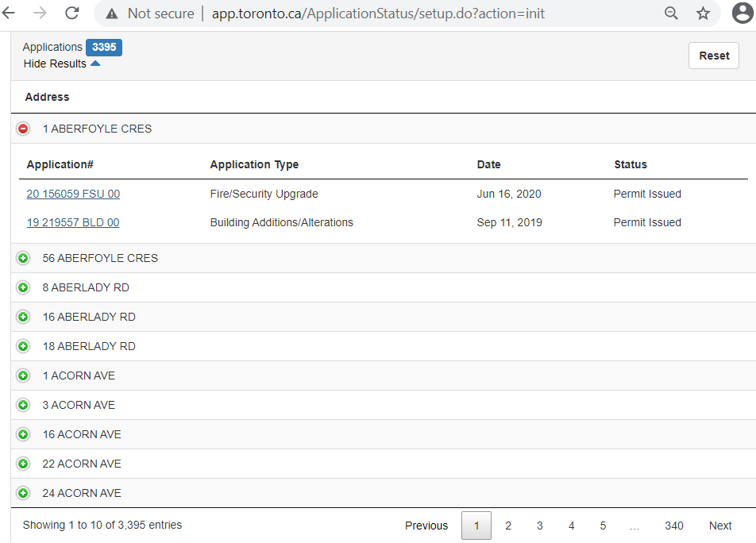Reload the page with the refresh icon
Screen dimensions: 756x543
click(x=71, y=13)
